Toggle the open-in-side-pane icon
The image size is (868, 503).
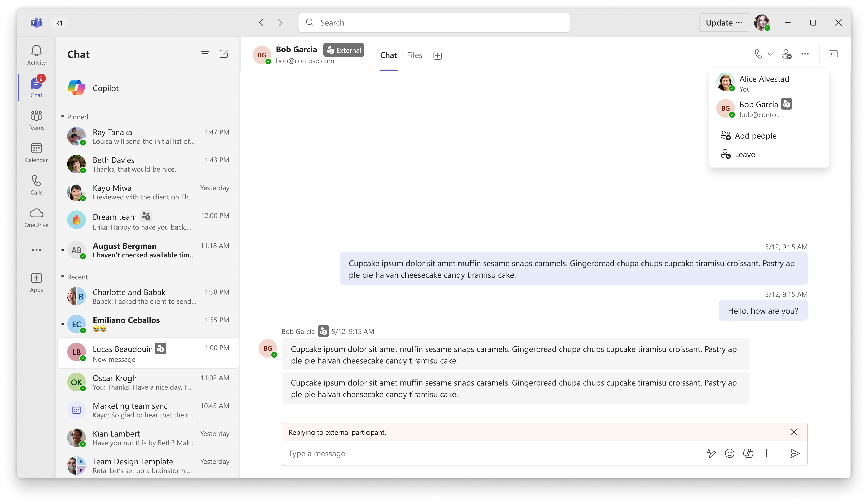click(x=833, y=54)
